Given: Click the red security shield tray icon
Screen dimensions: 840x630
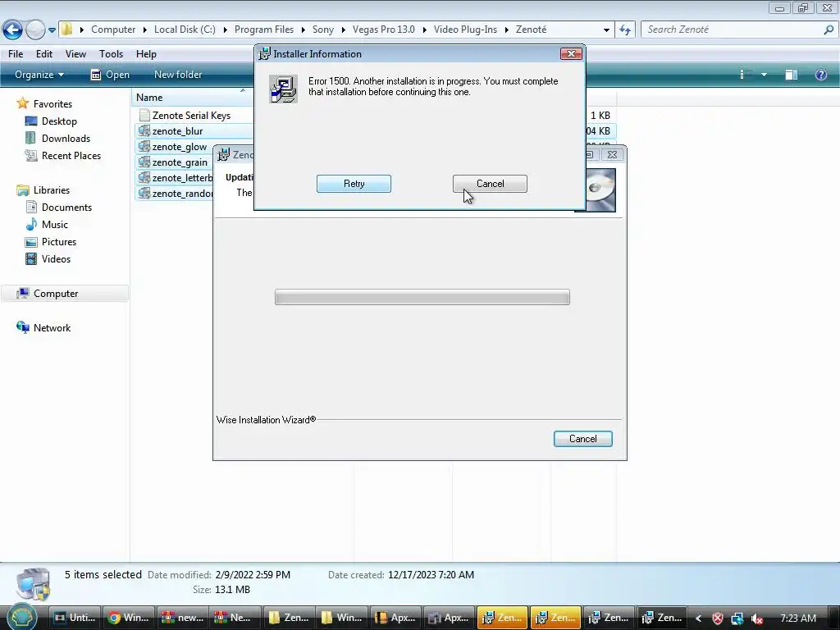Looking at the screenshot, I should click(717, 619).
